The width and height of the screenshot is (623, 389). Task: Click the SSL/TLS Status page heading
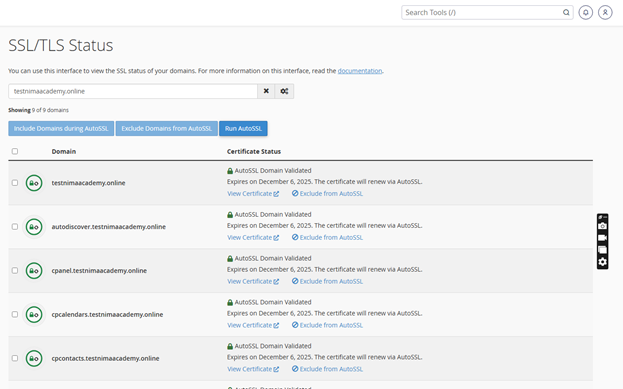pos(61,45)
